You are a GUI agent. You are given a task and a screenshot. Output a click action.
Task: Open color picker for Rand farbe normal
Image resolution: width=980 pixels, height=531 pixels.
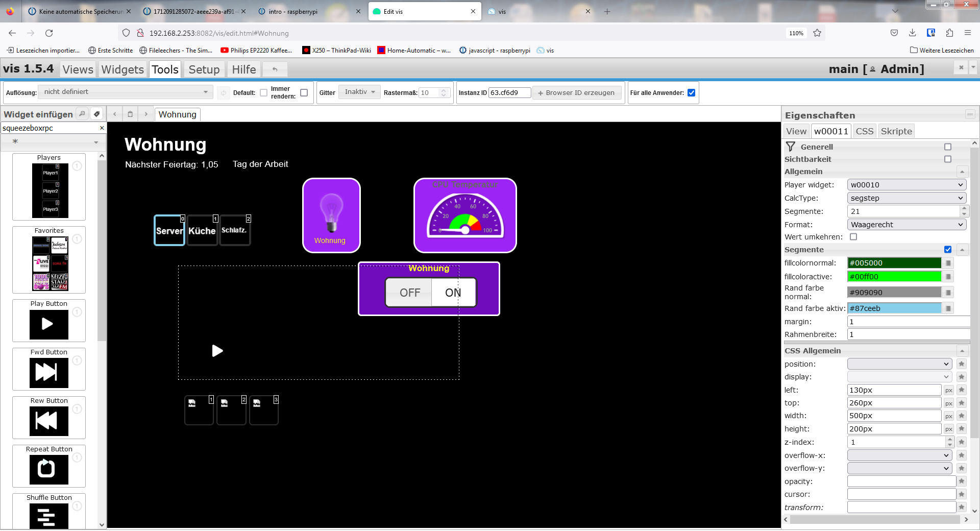click(x=948, y=293)
